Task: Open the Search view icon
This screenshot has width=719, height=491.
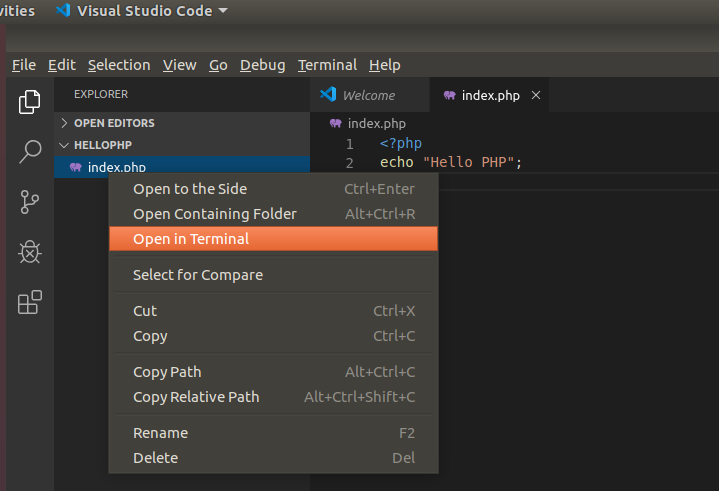Action: pyautogui.click(x=30, y=152)
